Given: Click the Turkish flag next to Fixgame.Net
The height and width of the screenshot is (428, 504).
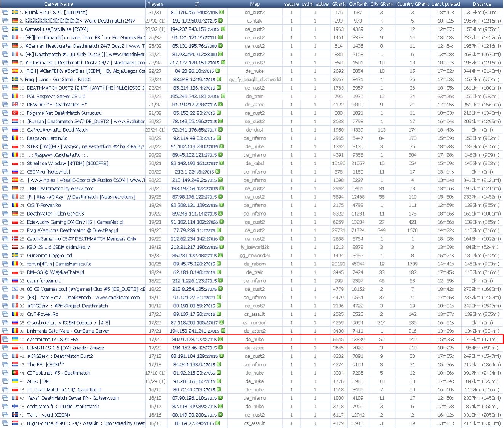Looking at the screenshot, I should 15,113.
